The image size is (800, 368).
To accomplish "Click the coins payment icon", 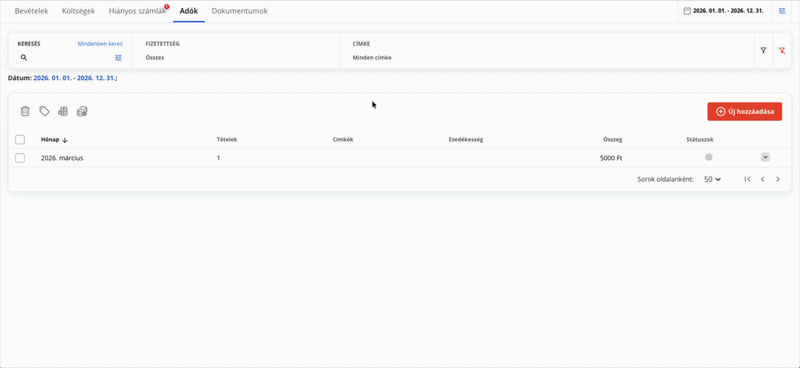I will (x=82, y=111).
